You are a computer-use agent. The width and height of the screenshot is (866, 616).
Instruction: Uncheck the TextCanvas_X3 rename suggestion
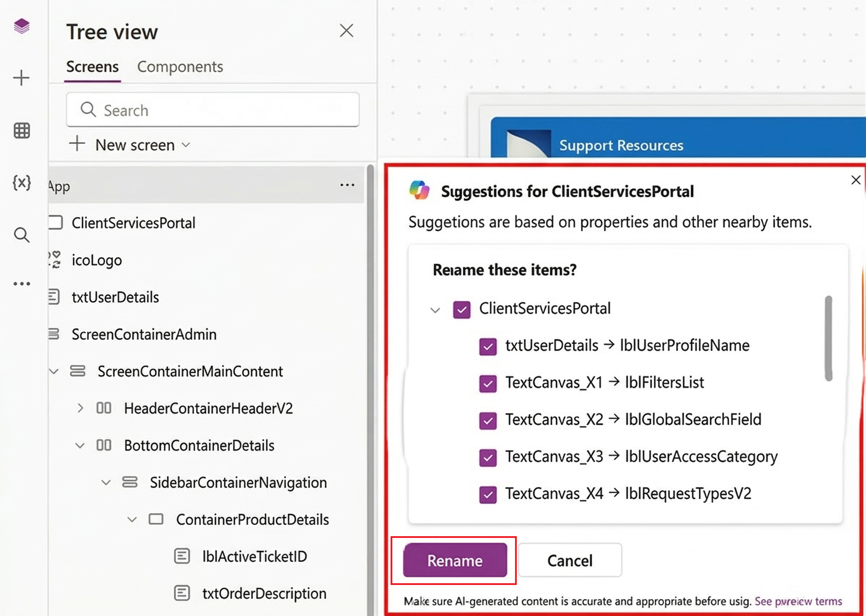[x=488, y=458]
